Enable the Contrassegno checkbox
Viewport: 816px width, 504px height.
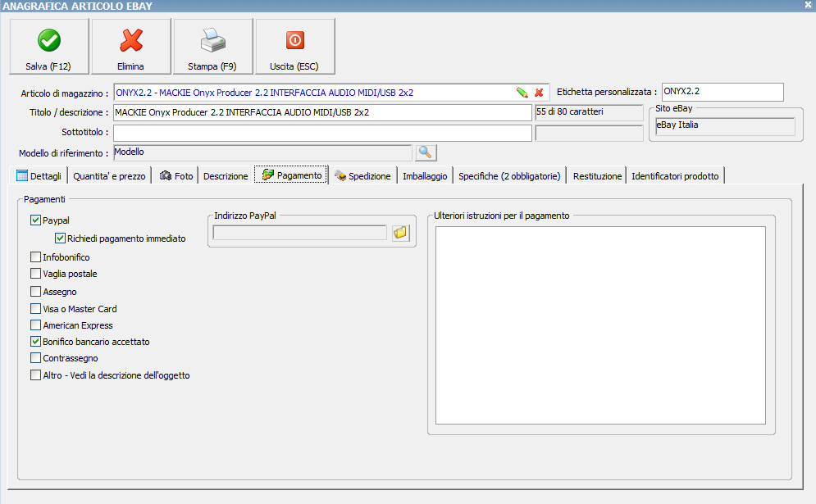click(35, 358)
